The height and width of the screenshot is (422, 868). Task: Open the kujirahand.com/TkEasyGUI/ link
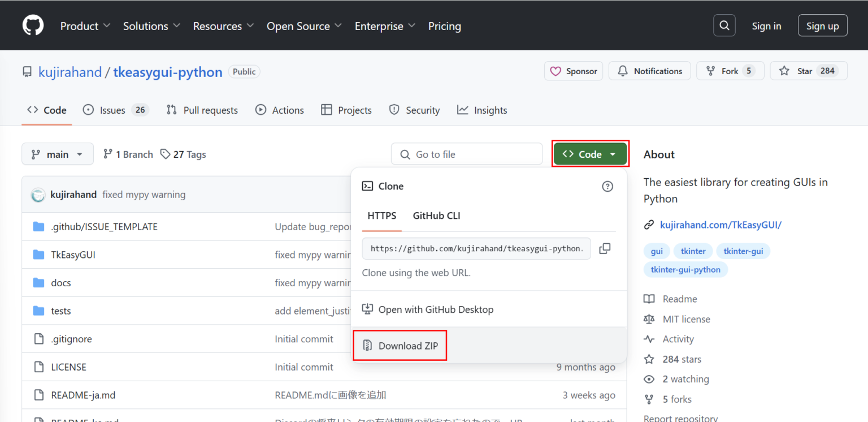point(721,225)
